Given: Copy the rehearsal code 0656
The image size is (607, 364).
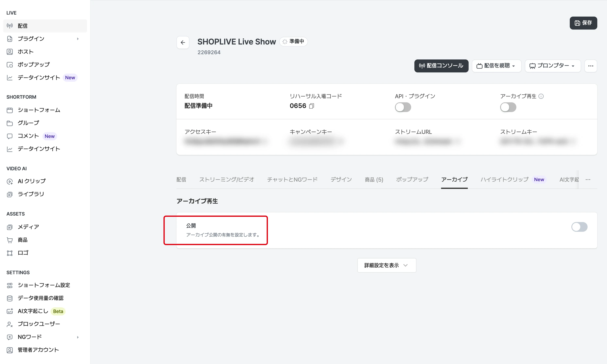Looking at the screenshot, I should click(x=311, y=106).
